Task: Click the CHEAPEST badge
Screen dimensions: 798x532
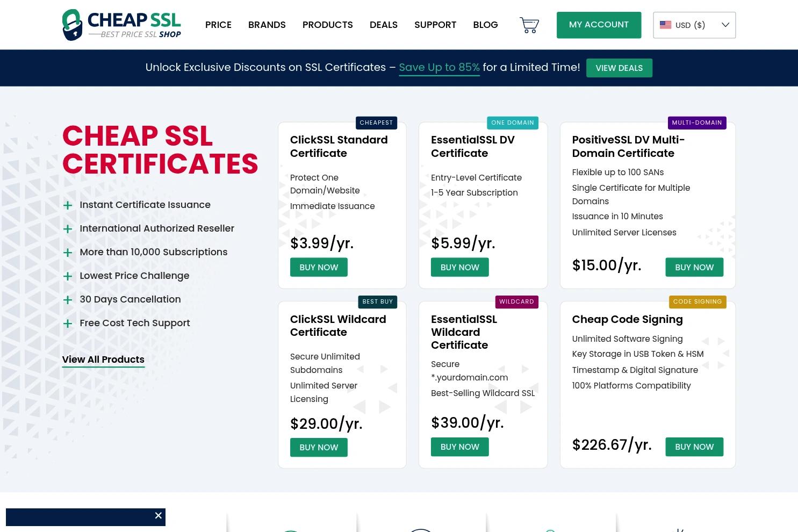Action: click(x=376, y=123)
